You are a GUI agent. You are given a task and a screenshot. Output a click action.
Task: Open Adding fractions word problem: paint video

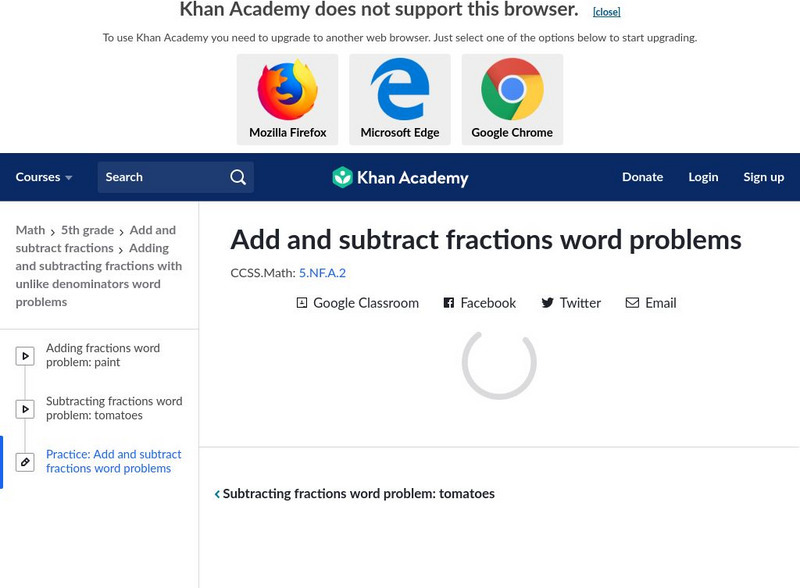(103, 355)
